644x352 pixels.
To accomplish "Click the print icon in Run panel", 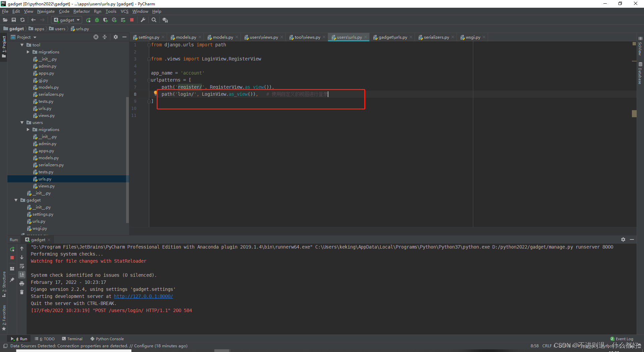I will tap(22, 283).
